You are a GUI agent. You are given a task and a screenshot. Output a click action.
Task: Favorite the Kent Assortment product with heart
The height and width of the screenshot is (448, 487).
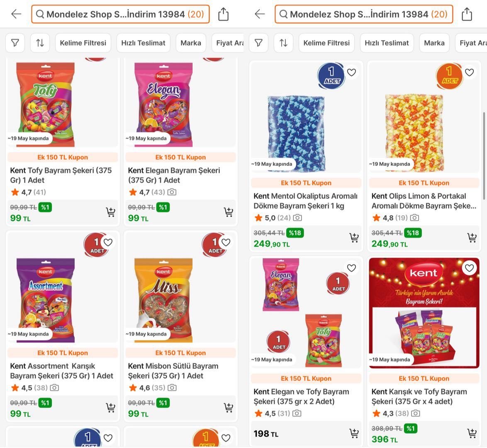tap(108, 242)
